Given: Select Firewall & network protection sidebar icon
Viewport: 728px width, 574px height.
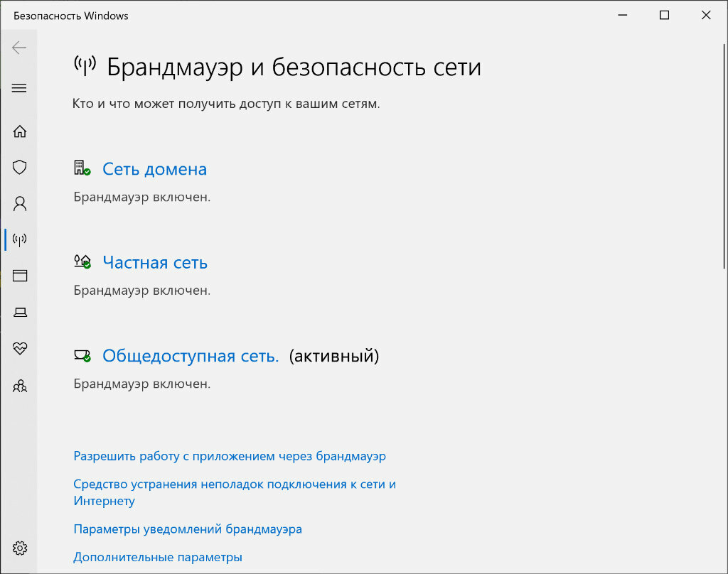Looking at the screenshot, I should click(19, 239).
